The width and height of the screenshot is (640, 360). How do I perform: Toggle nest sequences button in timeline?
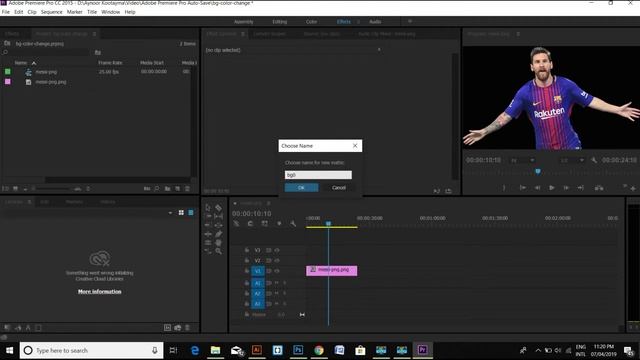coord(236,223)
